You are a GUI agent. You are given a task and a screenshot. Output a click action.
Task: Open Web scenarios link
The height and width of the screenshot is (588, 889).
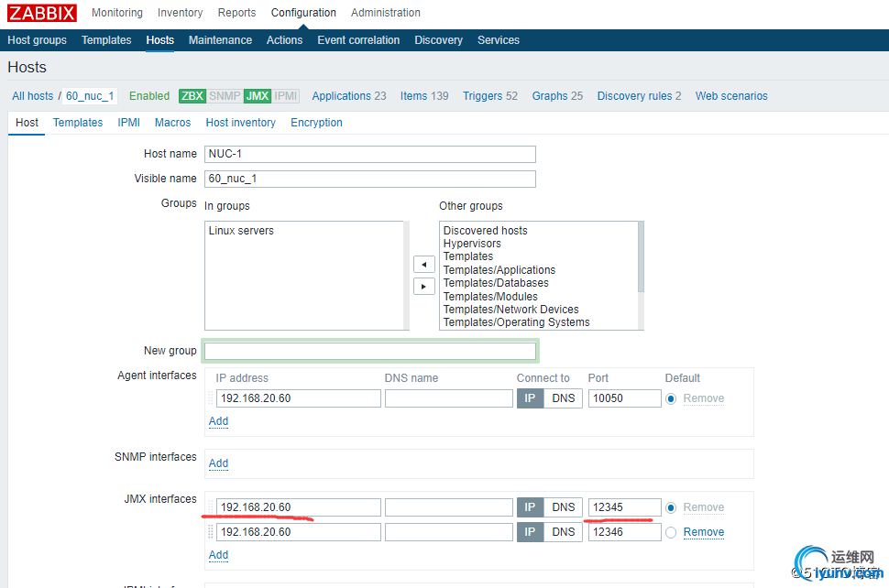tap(731, 96)
